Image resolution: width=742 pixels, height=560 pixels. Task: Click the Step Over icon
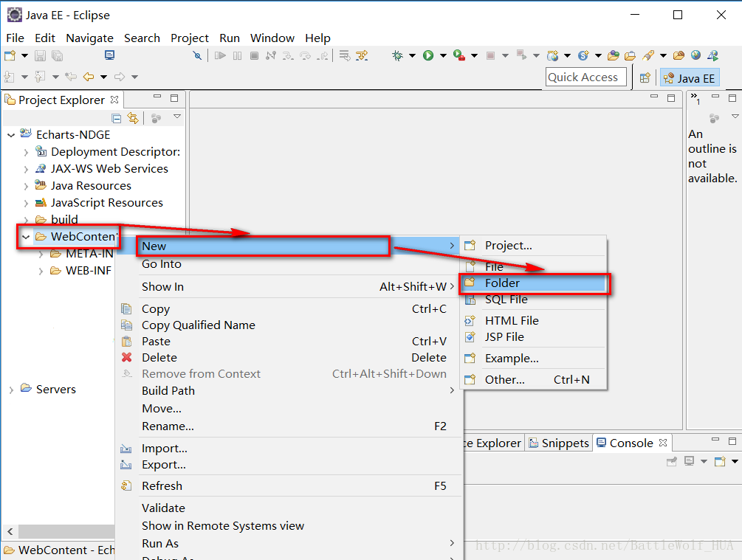tap(305, 56)
